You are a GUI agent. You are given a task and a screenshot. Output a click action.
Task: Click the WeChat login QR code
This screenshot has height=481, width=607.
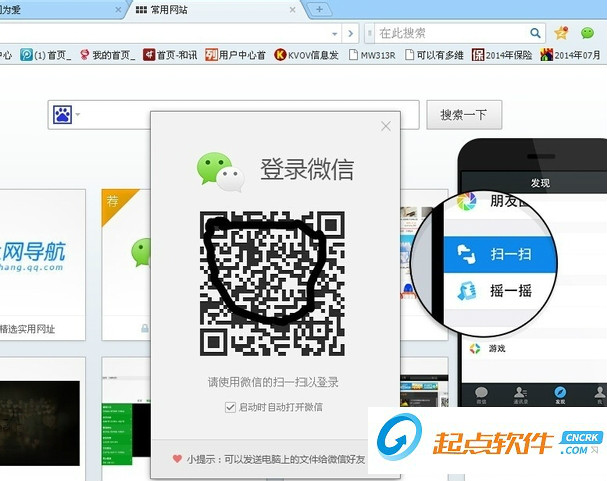click(x=272, y=283)
